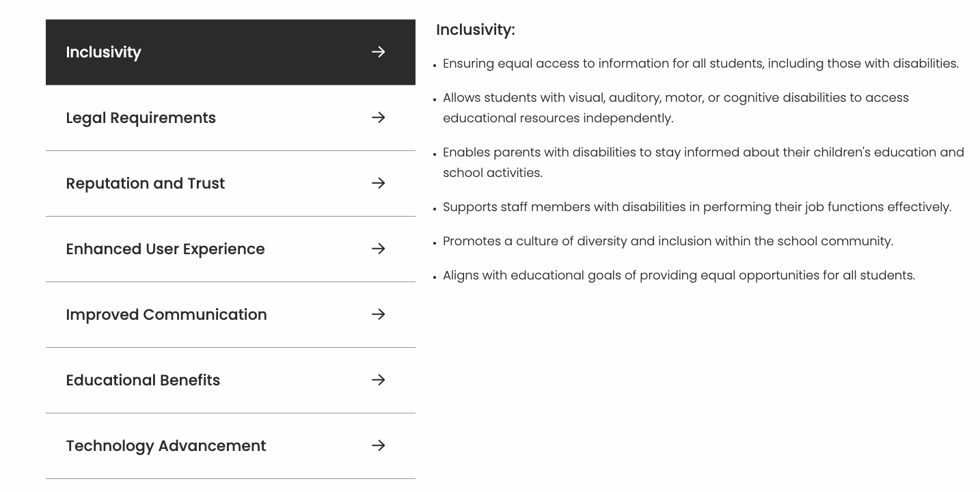Switch to Reputation and Trust tab
The width and height of the screenshot is (980, 492).
coord(145,184)
